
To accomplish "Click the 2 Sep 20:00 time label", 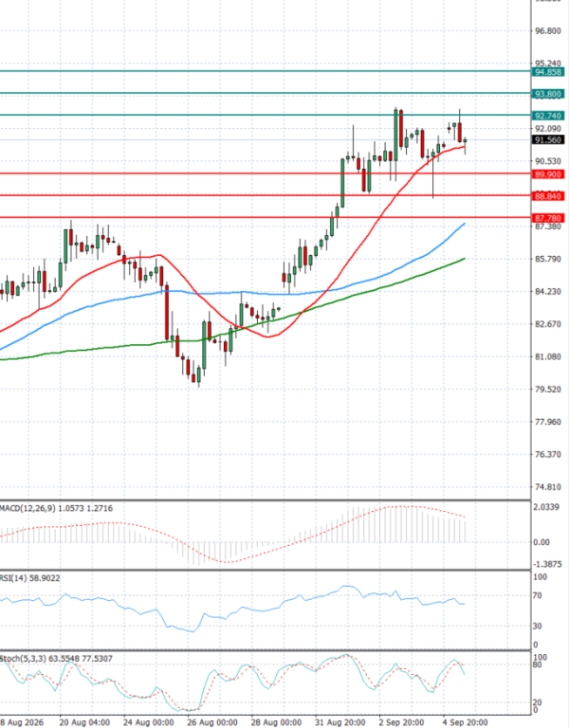I will click(x=401, y=723).
